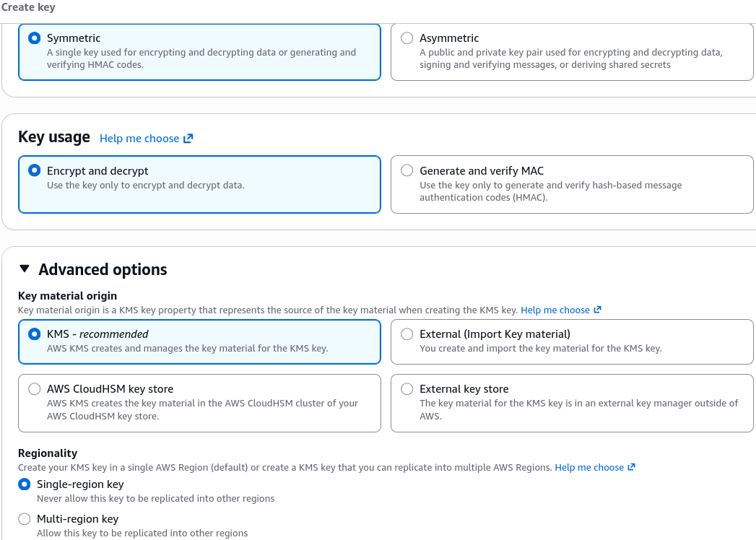Select the Symmetric key type radio
Screen dimensions: 756x540
[x=34, y=38]
